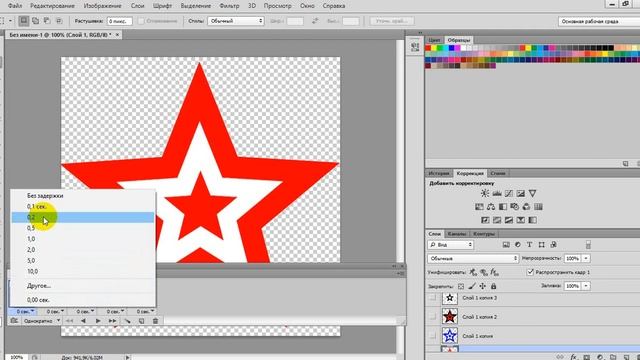Open the 'Файл' menu
The image size is (640, 360).
pyautogui.click(x=15, y=6)
